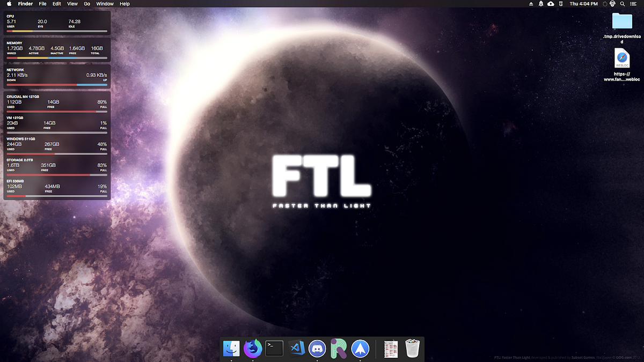This screenshot has width=644, height=362.
Task: Click the dimmed circular menu bar icon
Action: (604, 4)
